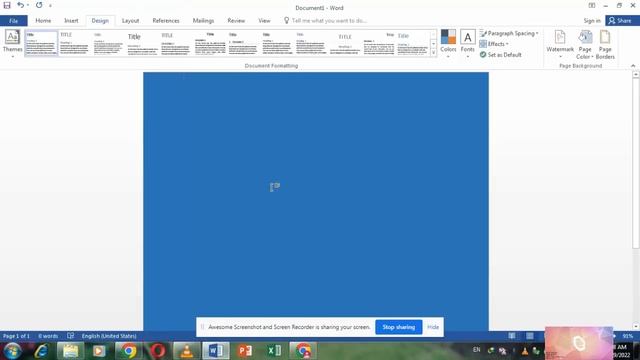Image resolution: width=640 pixels, height=360 pixels.
Task: Switch to Read Mode view icon
Action: [511, 336]
